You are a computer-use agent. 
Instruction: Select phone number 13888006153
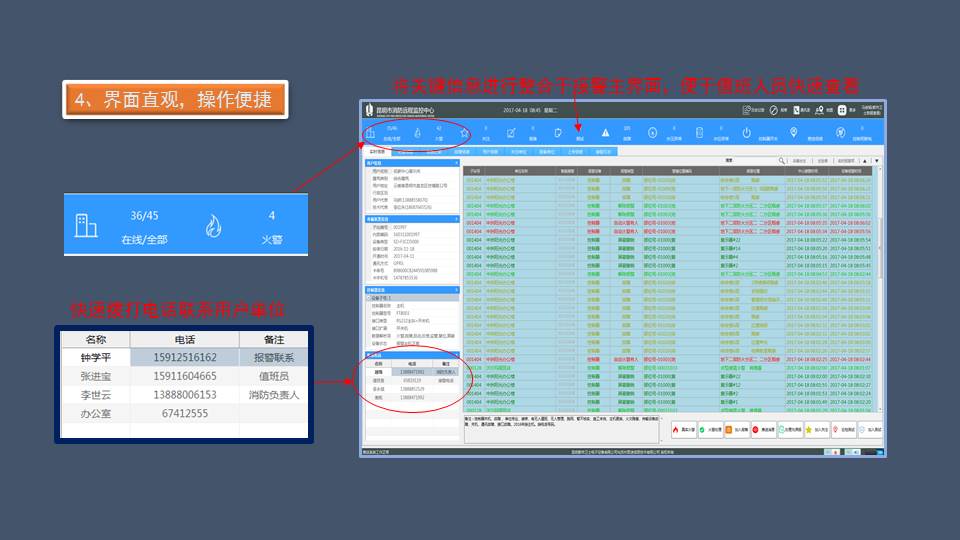pos(185,395)
